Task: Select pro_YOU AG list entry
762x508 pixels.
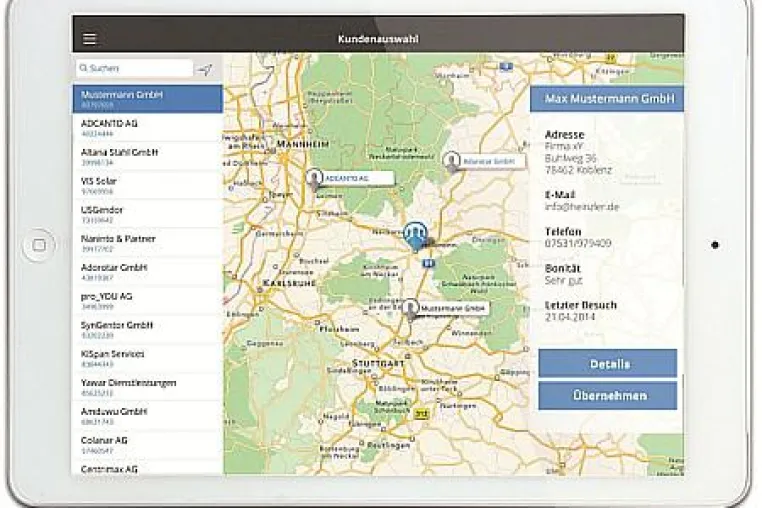Action: (x=148, y=300)
